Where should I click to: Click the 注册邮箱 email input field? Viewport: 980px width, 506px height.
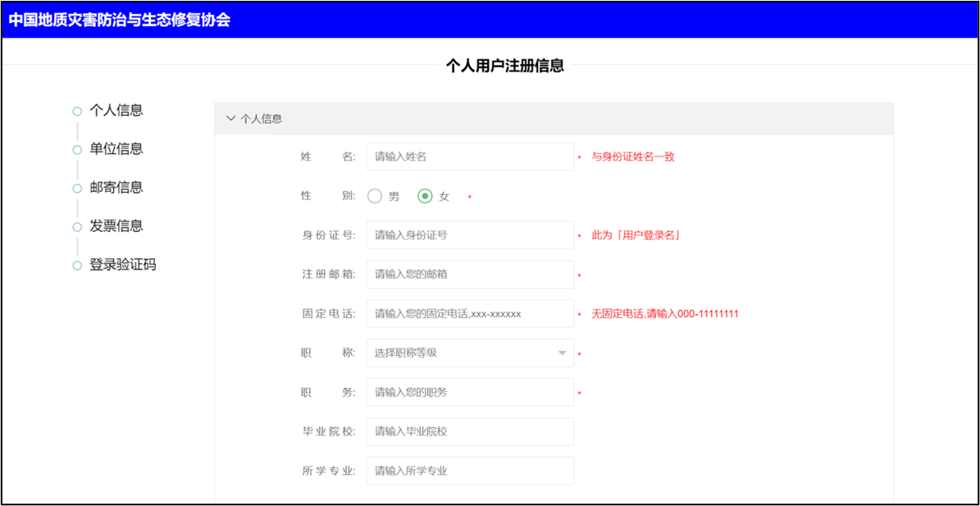tap(470, 274)
